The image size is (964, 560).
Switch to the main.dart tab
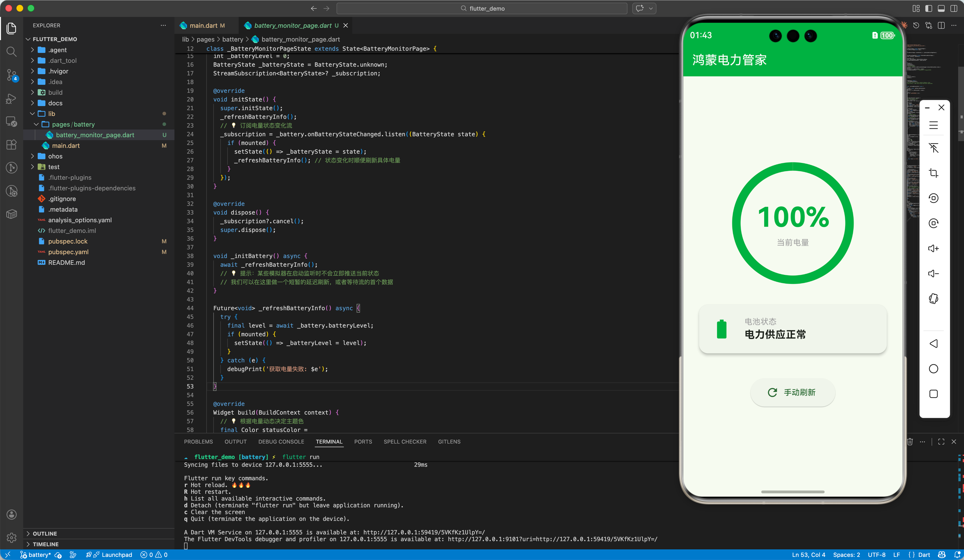click(x=203, y=26)
